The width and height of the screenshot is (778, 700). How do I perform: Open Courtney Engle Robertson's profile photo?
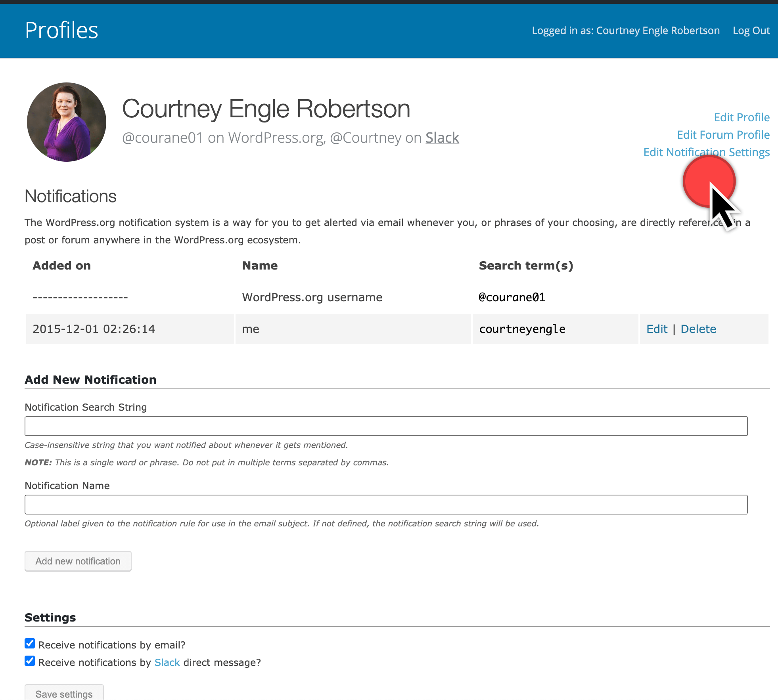click(x=67, y=122)
